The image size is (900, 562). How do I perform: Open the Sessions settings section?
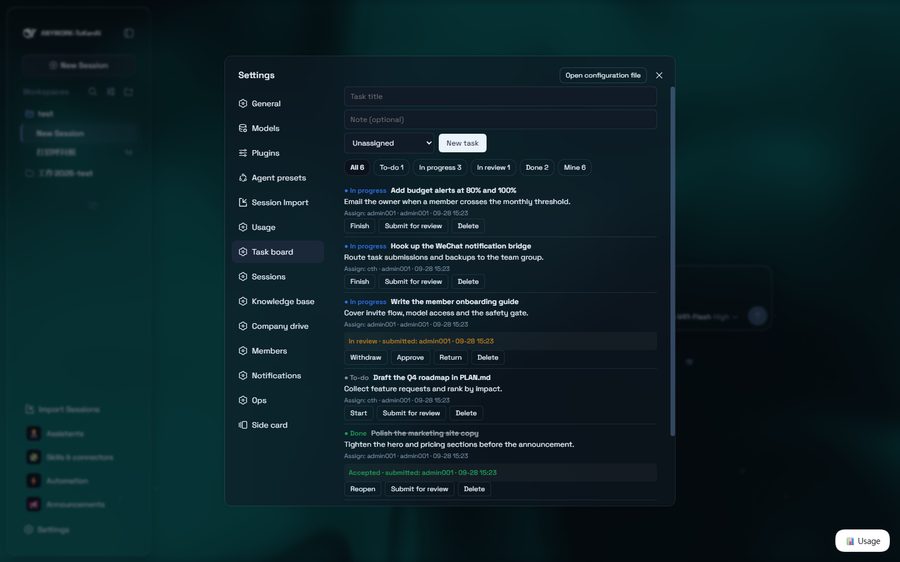(x=278, y=276)
